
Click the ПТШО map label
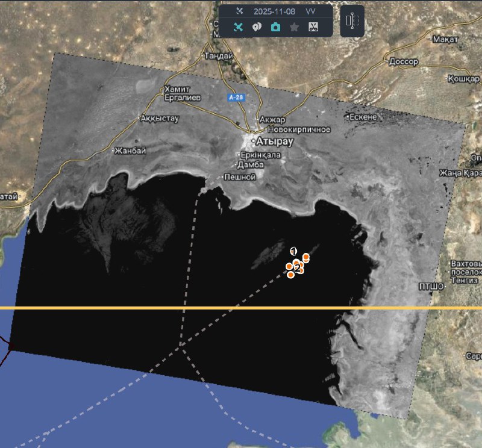pyautogui.click(x=431, y=287)
